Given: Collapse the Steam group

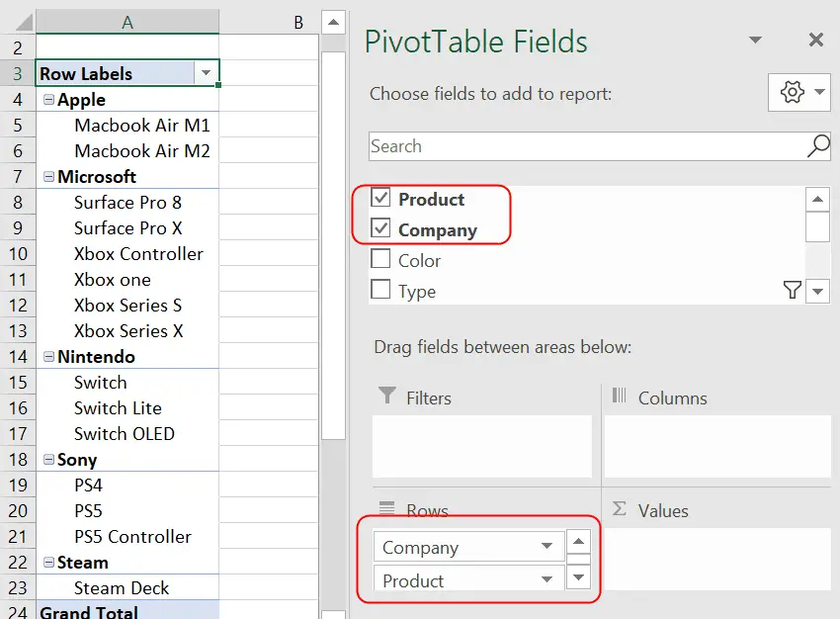Looking at the screenshot, I should (x=48, y=563).
